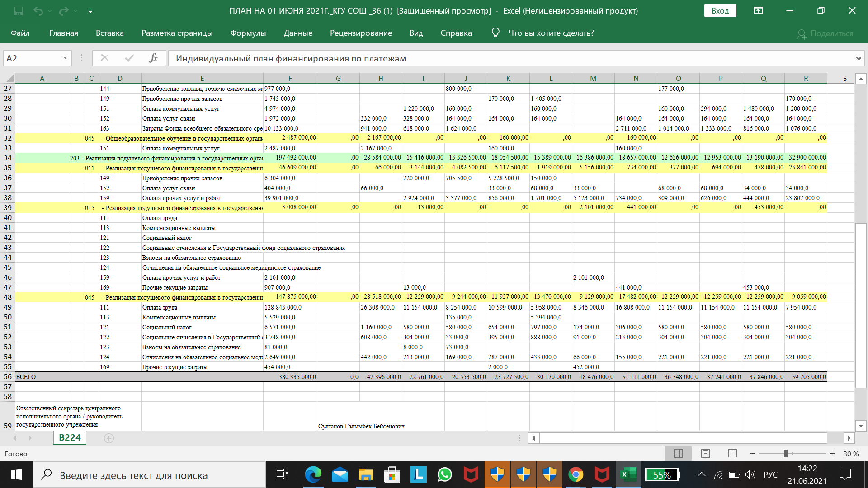868x488 pixels.
Task: Click horizontal scrollbar left arrow
Action: [534, 438]
